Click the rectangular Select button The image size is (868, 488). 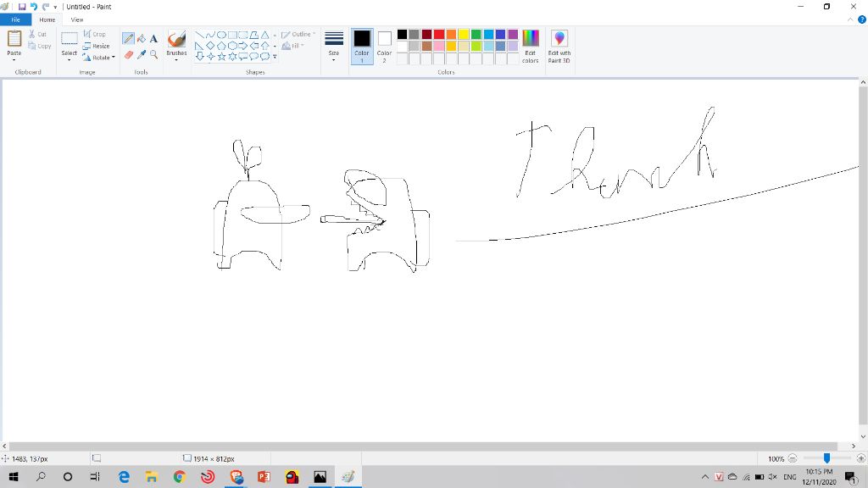[70, 42]
